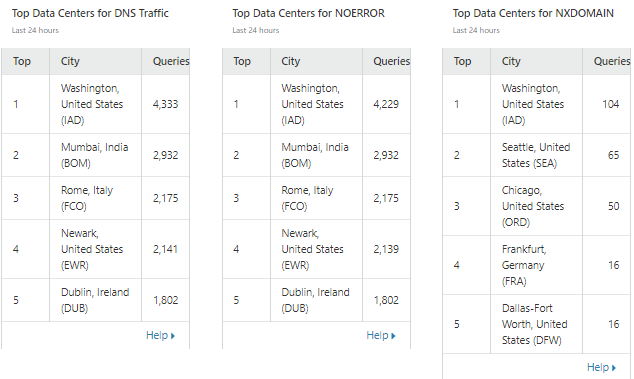Viewport: 634px width, 379px height.
Task: Click the Top Data Centers for NOERROR title
Action: 309,13
